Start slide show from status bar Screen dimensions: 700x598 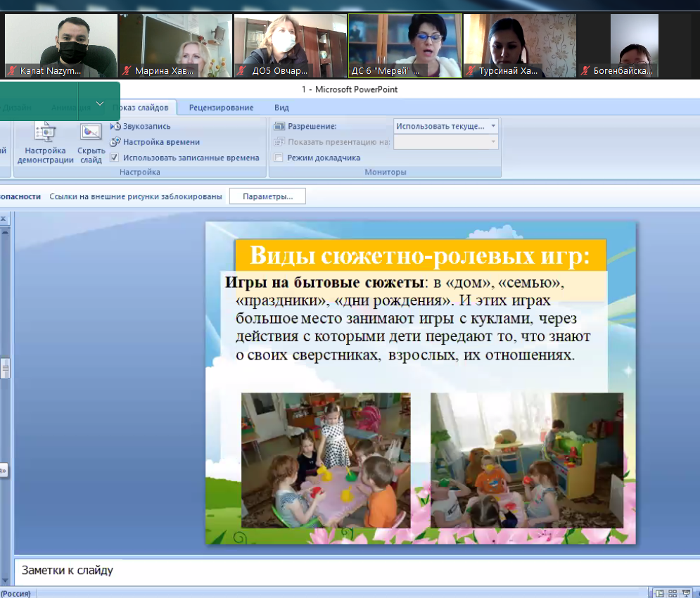coord(686,594)
